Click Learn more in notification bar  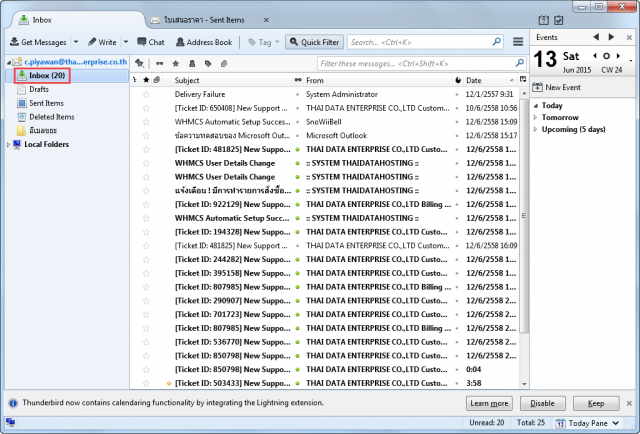[489, 403]
